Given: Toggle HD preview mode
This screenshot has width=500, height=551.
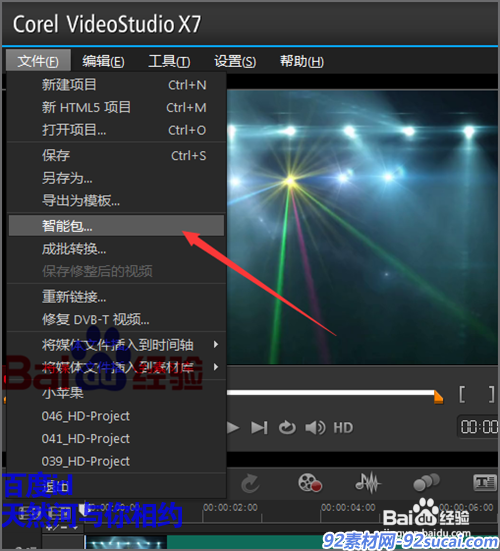Looking at the screenshot, I should coord(343,428).
